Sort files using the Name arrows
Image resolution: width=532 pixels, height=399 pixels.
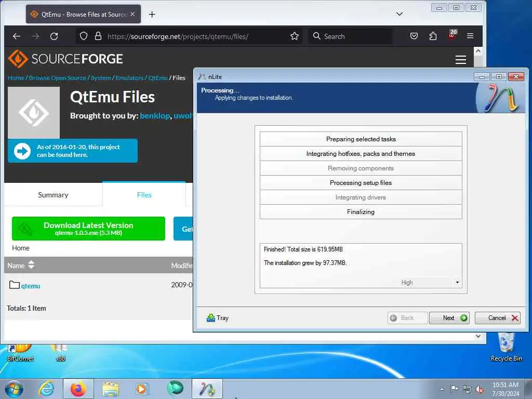point(31,265)
